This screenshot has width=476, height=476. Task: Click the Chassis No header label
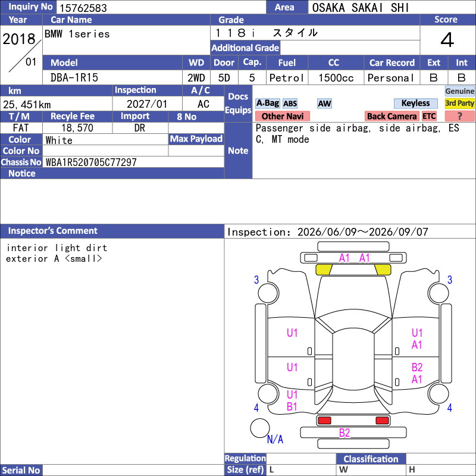click(21, 162)
